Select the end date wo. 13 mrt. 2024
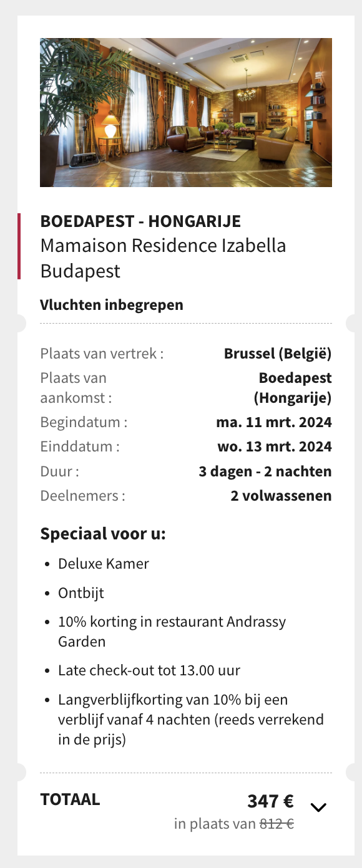This screenshot has height=868, width=362. pos(275,446)
